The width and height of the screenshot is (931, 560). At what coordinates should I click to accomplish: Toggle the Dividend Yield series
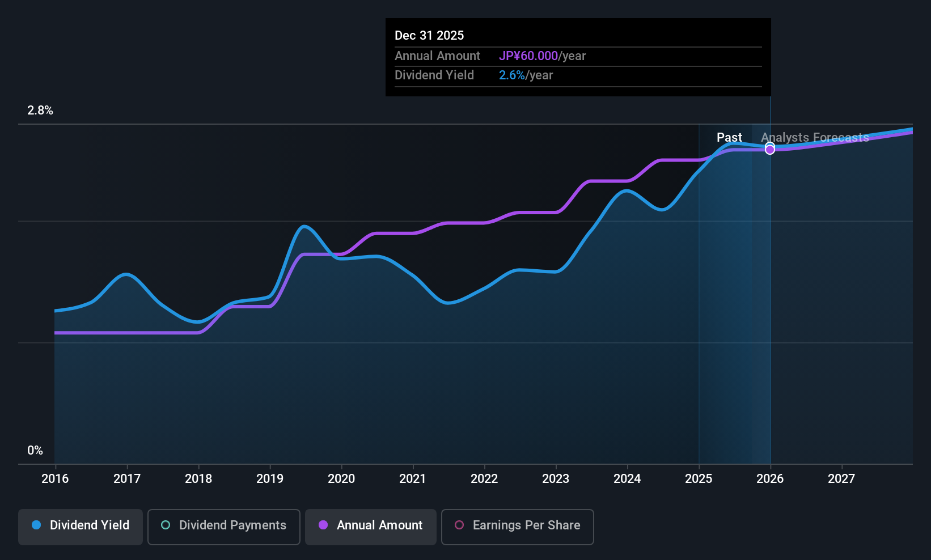pos(81,527)
